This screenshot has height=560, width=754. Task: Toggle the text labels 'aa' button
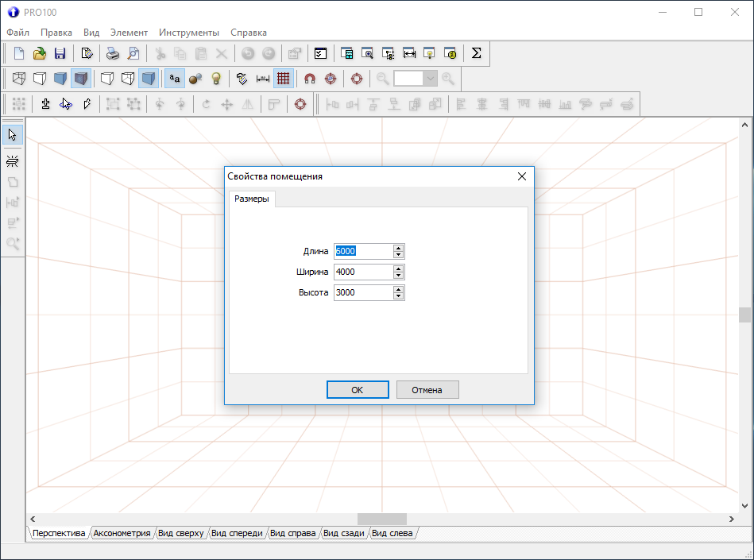174,79
